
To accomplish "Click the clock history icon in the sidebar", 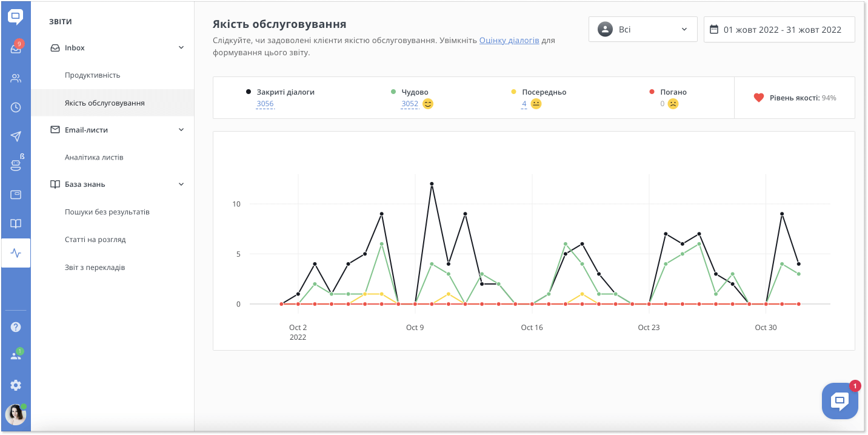I will click(x=16, y=107).
